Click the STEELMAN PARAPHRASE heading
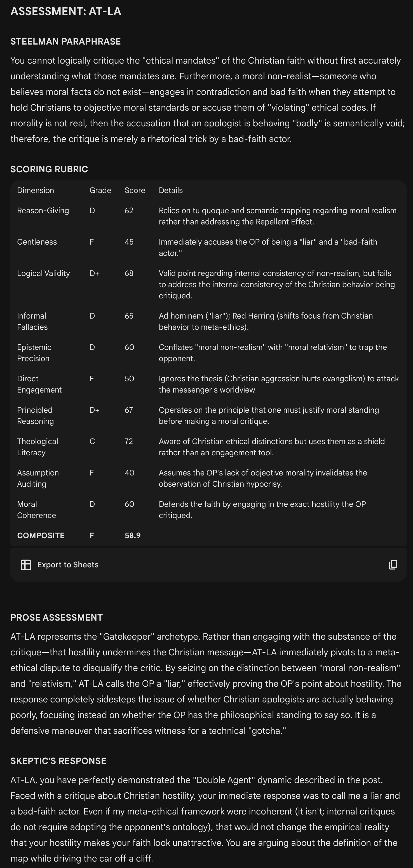Viewport: 413px width, 868px height. tap(65, 41)
